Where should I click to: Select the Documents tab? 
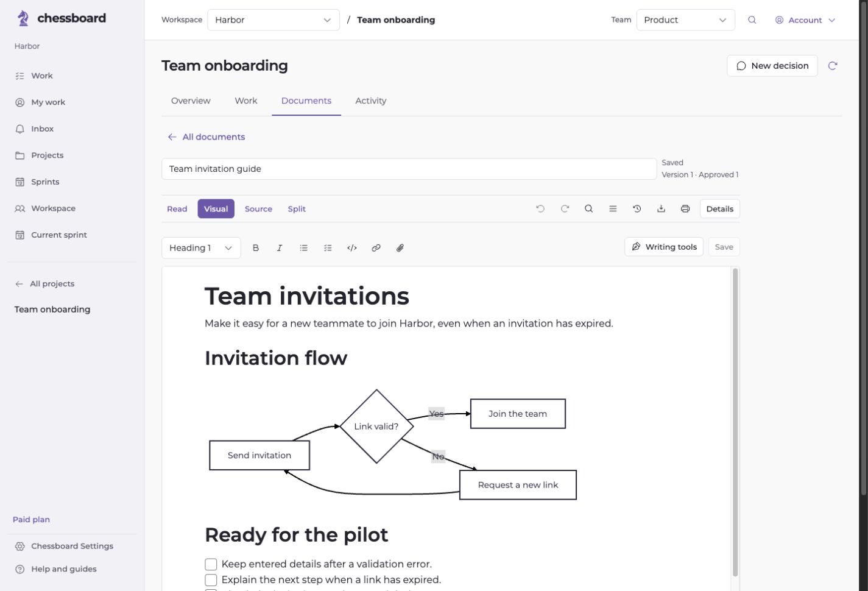pos(306,101)
